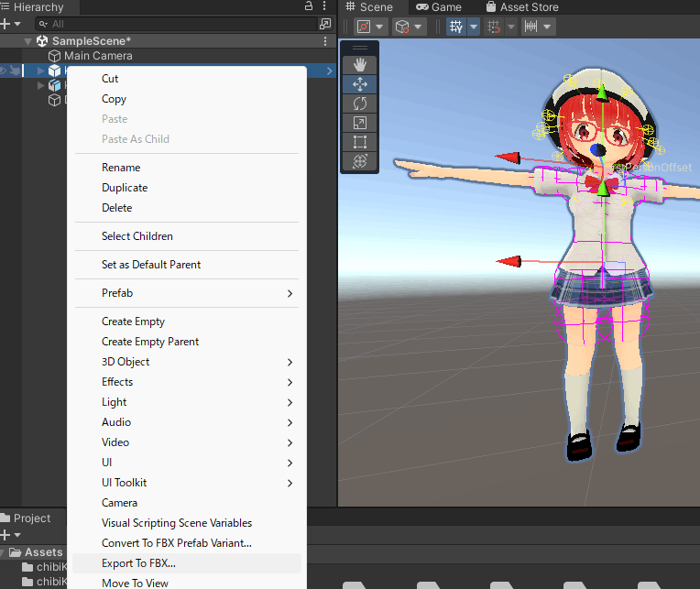
Task: Open Hierarchy panel three-dot menu
Action: click(x=324, y=5)
